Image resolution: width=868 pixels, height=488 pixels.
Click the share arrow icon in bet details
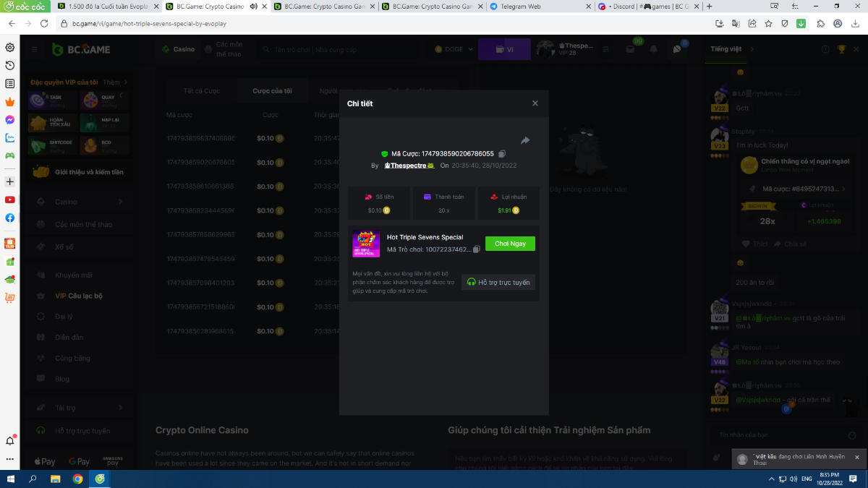pos(525,140)
